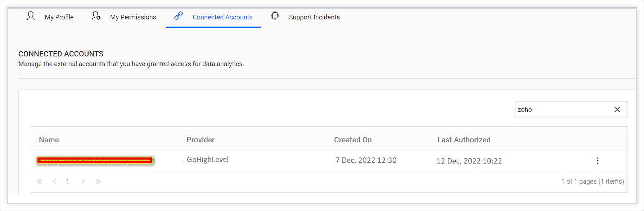Screen dimensions: 644x211
Task: Open the My Permissions tab
Action: tap(133, 17)
